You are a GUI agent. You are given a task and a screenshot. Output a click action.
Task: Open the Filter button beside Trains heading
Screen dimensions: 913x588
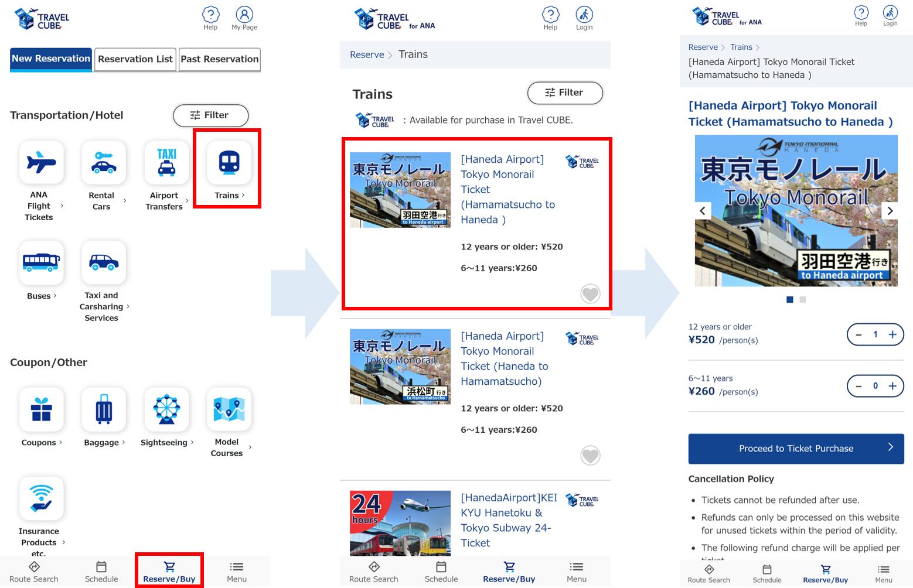(565, 93)
